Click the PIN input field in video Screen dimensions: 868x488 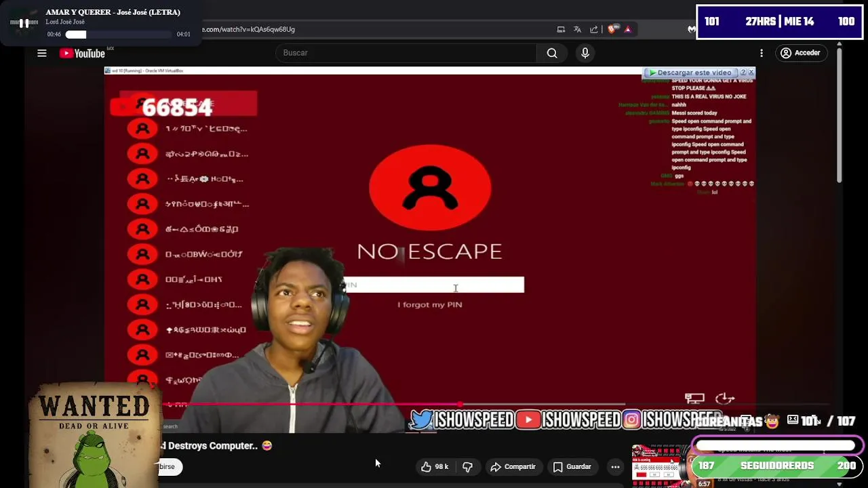point(434,285)
